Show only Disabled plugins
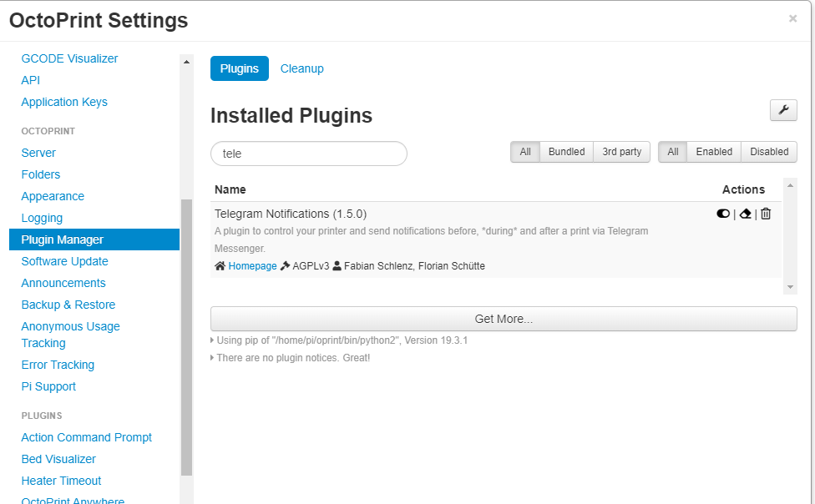815x504 pixels. 769,152
